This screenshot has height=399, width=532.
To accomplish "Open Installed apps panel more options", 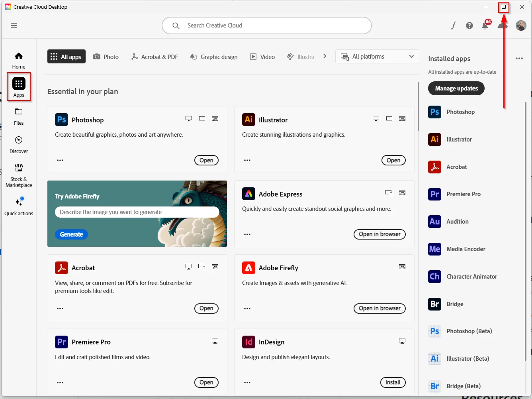I will [x=519, y=59].
